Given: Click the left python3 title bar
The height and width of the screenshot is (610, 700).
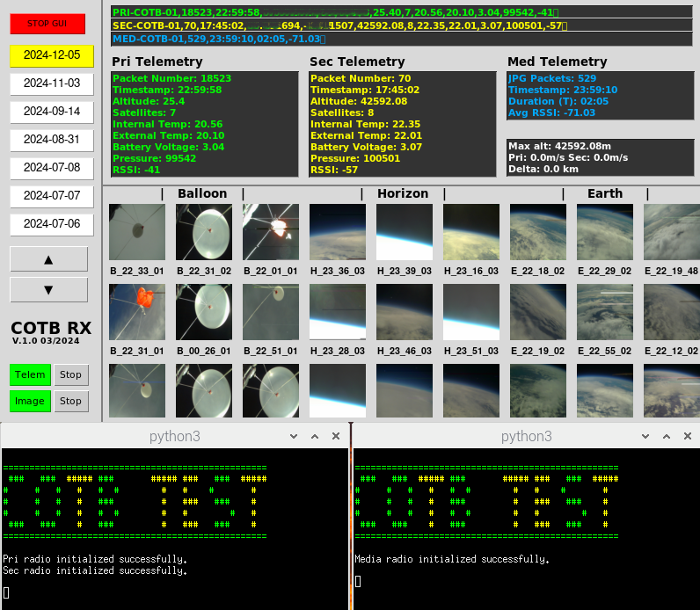Looking at the screenshot, I should (x=174, y=437).
